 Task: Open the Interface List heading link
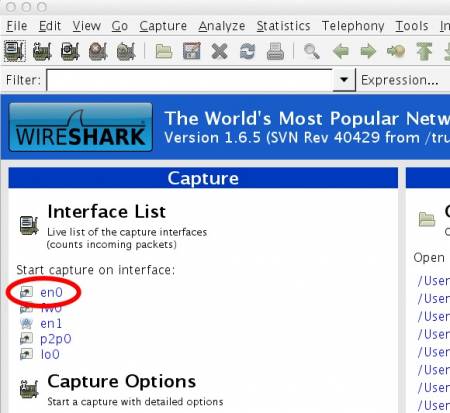click(x=107, y=212)
